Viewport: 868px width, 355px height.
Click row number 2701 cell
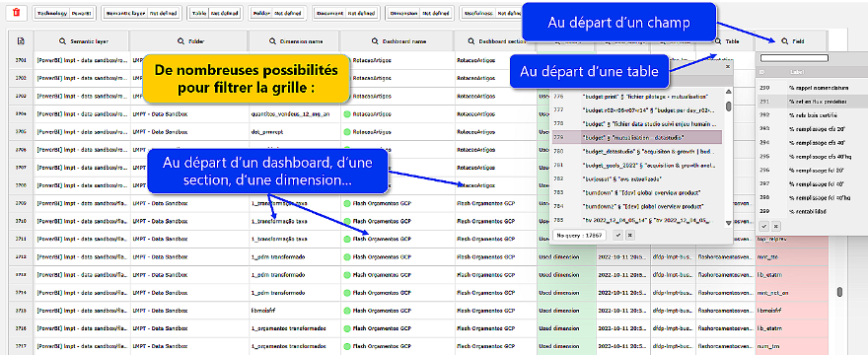pos(21,60)
